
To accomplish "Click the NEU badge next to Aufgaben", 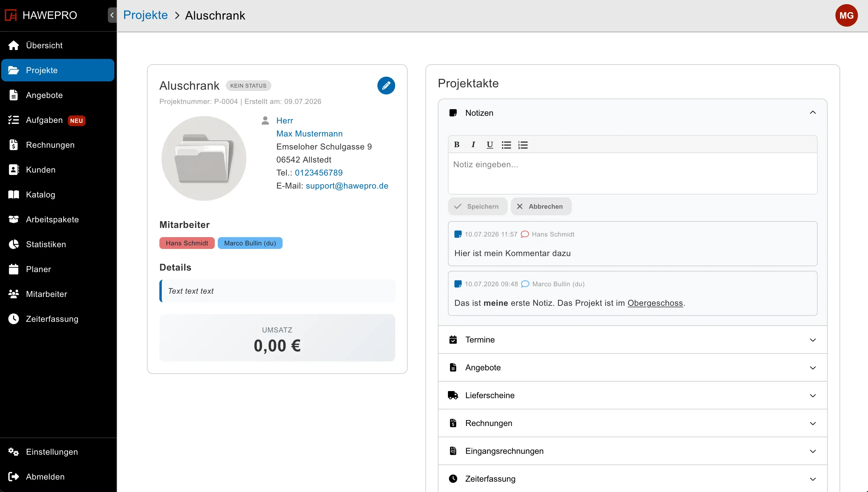I will pos(76,121).
